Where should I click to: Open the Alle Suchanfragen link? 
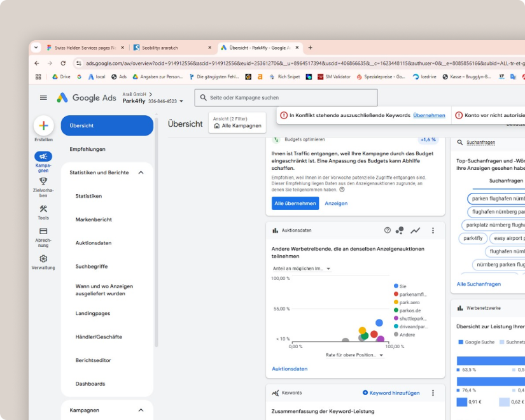479,284
